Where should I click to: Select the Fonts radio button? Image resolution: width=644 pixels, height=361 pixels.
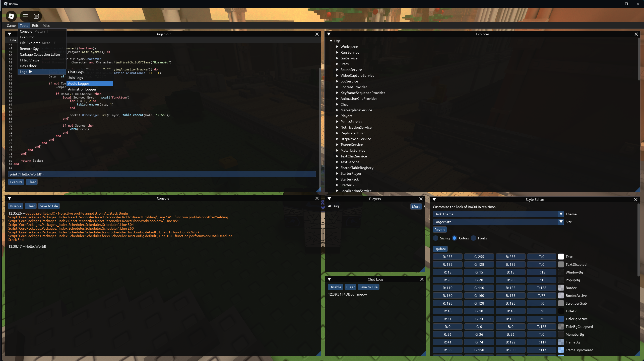pos(474,238)
